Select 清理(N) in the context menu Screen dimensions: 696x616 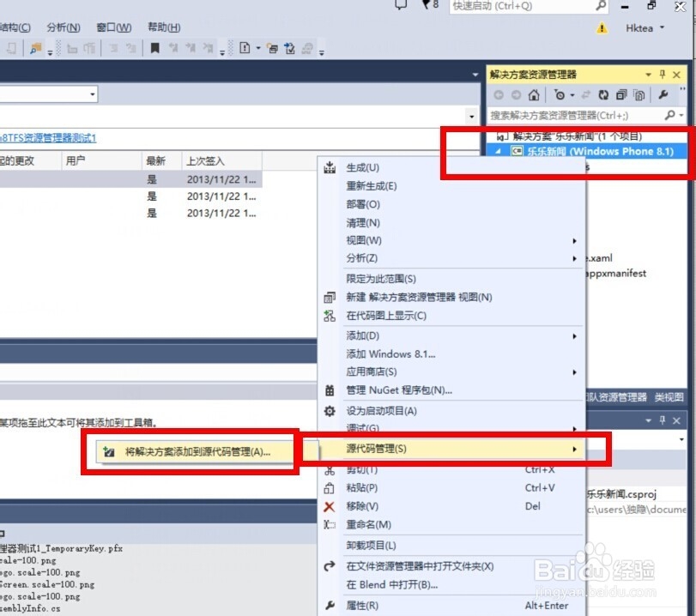click(x=452, y=223)
